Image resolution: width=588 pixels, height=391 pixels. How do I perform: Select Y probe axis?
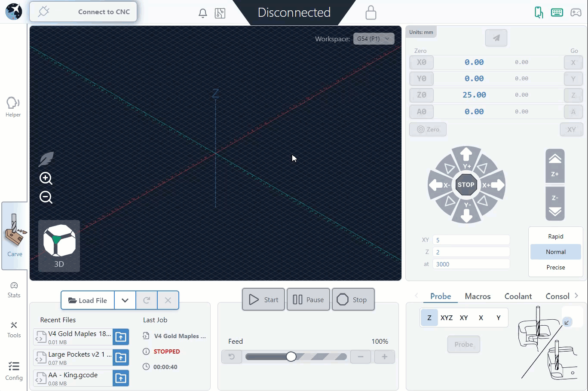coord(499,318)
